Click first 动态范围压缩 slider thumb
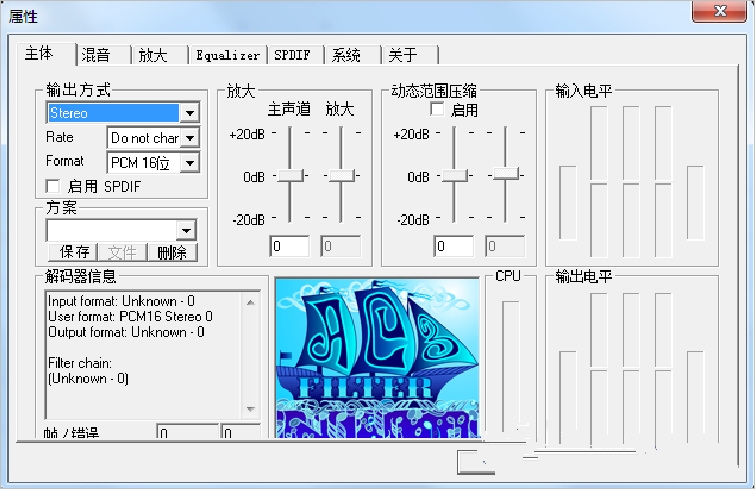Viewport: 755px width, 489px height. 455,175
